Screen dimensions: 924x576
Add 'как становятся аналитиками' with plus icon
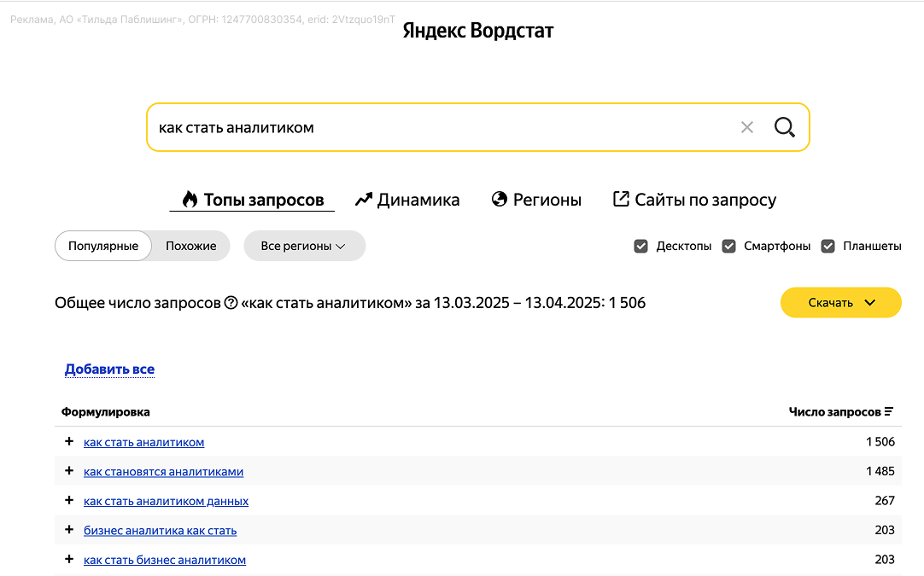point(69,471)
